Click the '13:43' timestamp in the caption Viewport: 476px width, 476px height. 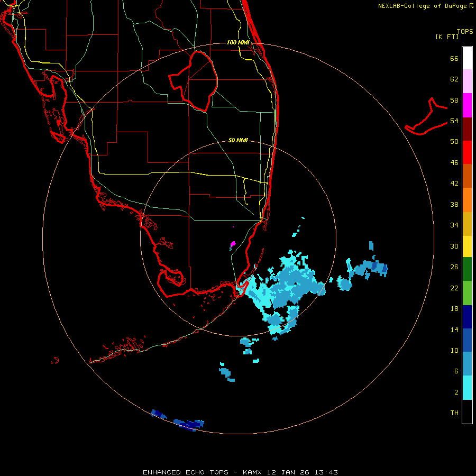point(326,472)
